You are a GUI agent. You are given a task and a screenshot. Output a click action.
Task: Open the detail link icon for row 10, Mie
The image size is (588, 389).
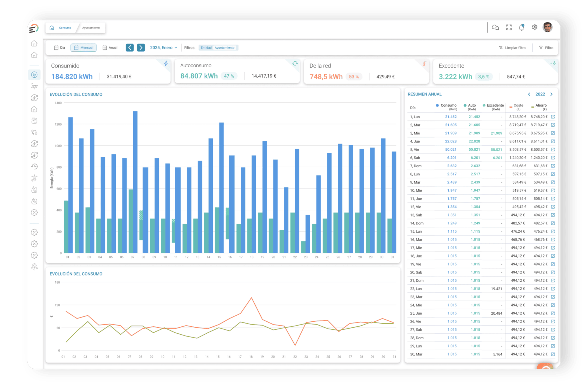coord(553,190)
